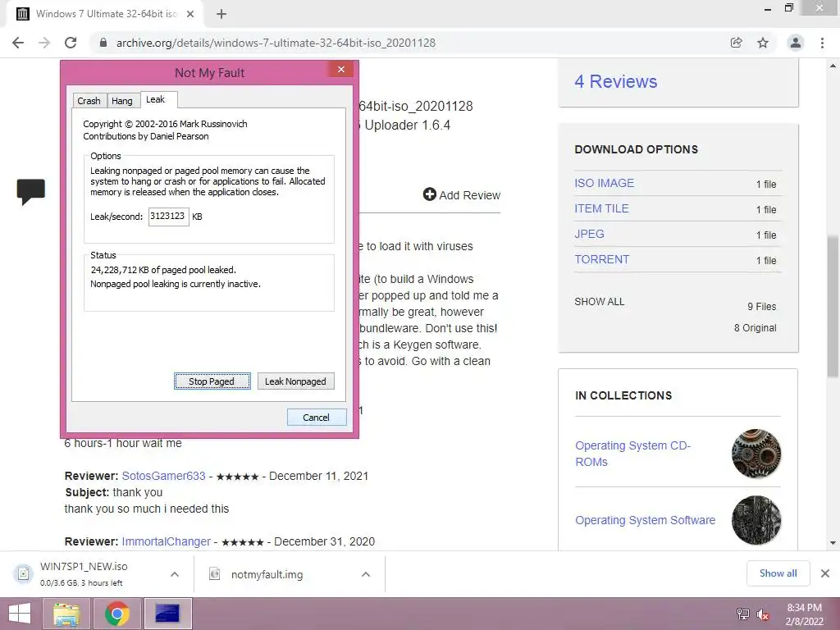Click the padlock site info icon
Screen dimensions: 840x630
tap(103, 43)
